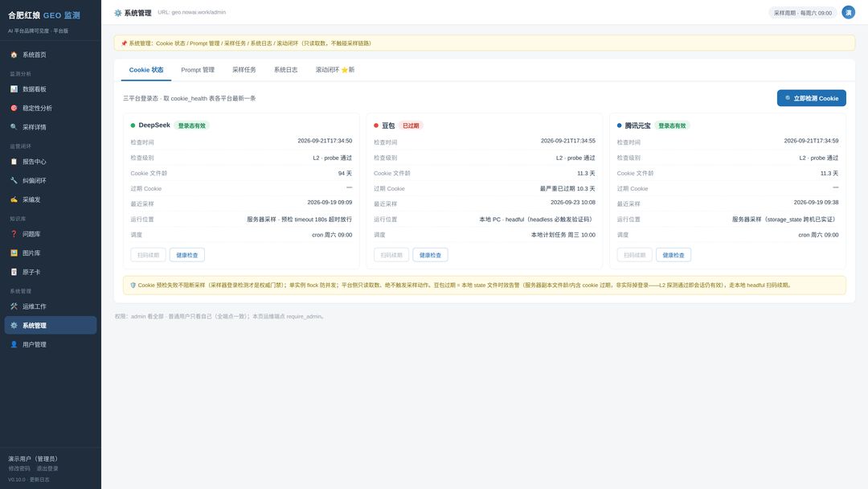Viewport: 868px width, 489px height.
Task: Click the shield icon in the Cookie warning note
Action: click(x=133, y=286)
